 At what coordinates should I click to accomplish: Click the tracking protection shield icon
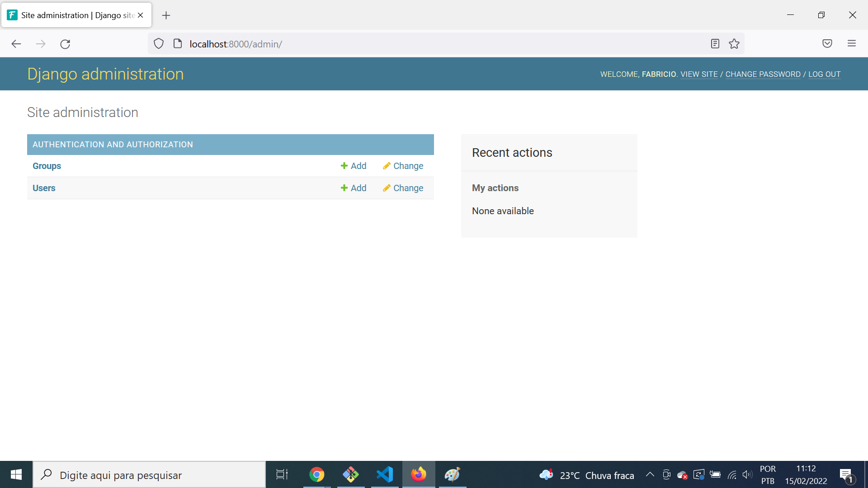(x=159, y=44)
